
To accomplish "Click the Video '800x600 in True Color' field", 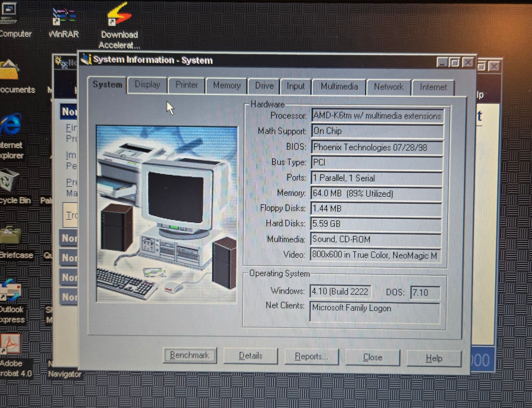I will pos(375,255).
